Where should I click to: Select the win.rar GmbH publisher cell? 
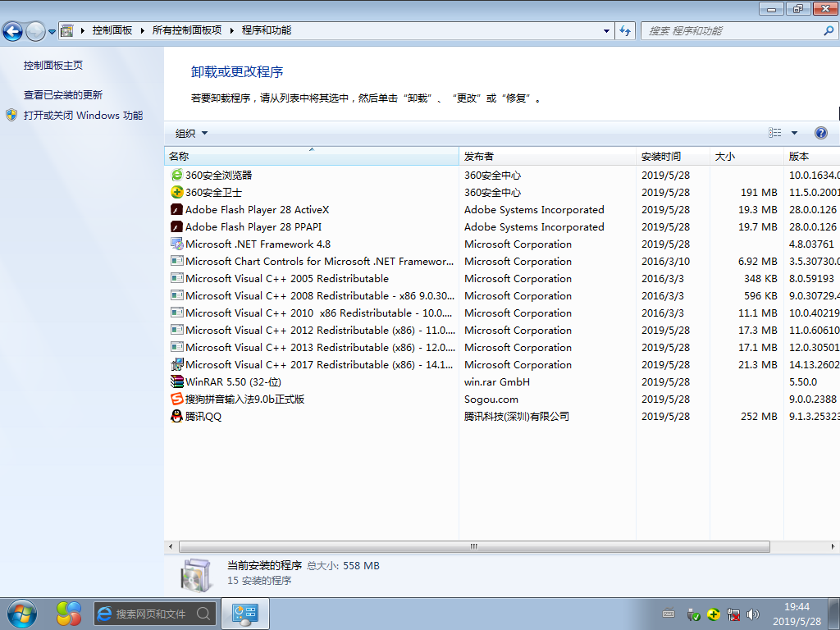(496, 382)
